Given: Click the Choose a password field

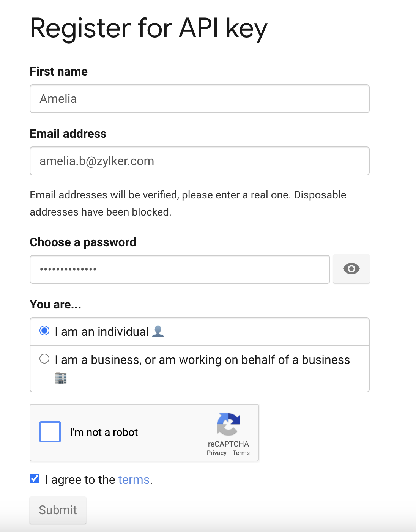Looking at the screenshot, I should 180,269.
